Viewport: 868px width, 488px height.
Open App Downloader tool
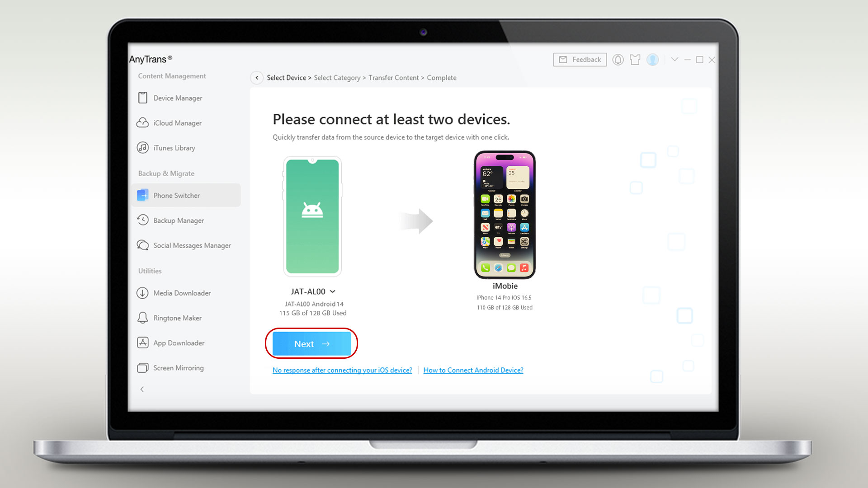[x=179, y=343]
